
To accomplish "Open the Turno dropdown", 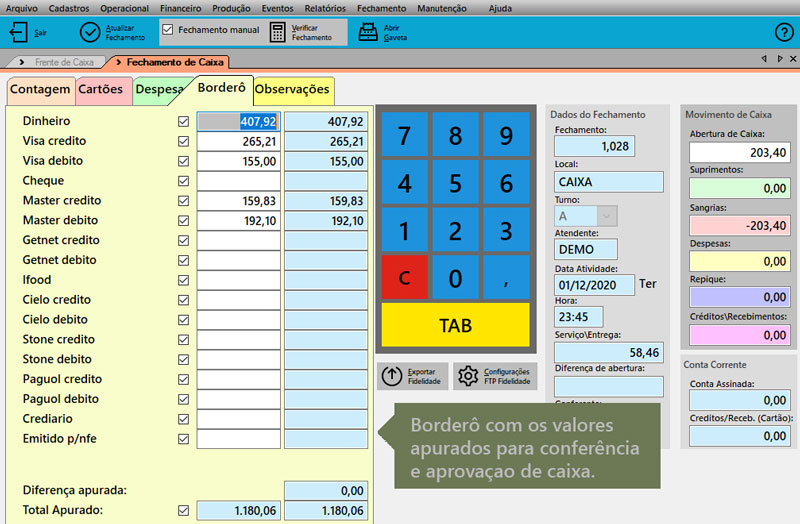I will [607, 216].
